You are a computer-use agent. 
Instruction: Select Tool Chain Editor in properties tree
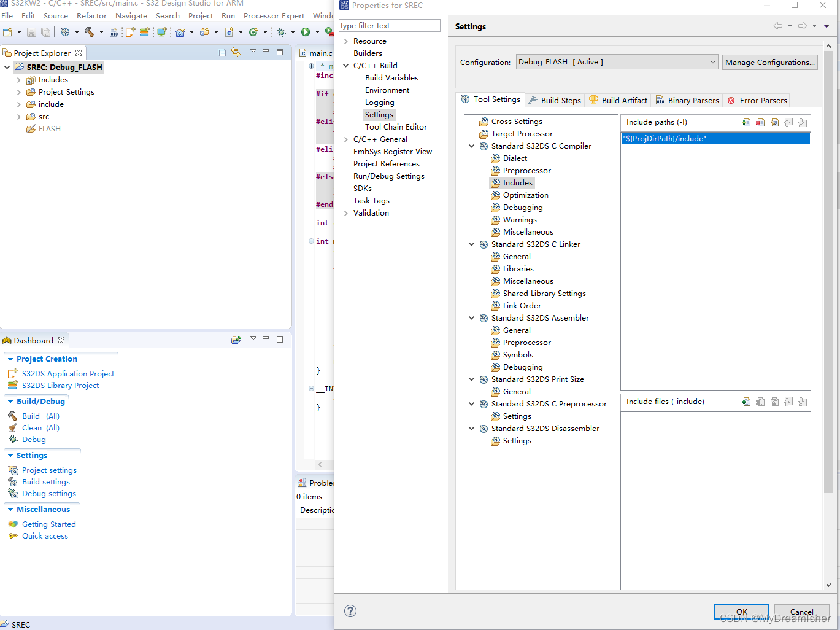coord(396,127)
